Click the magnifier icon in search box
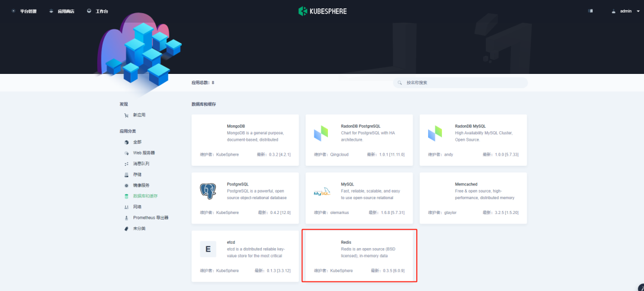This screenshot has width=644, height=291. point(400,82)
